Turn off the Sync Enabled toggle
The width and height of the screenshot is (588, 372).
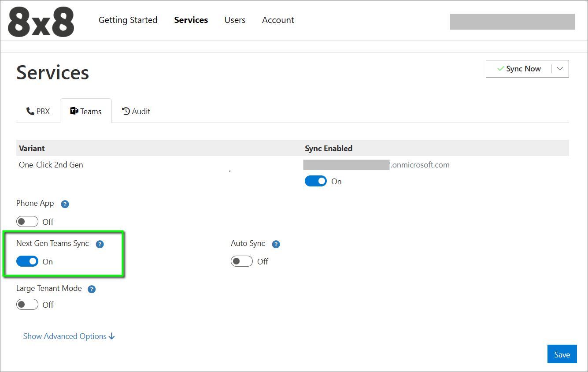tap(316, 181)
